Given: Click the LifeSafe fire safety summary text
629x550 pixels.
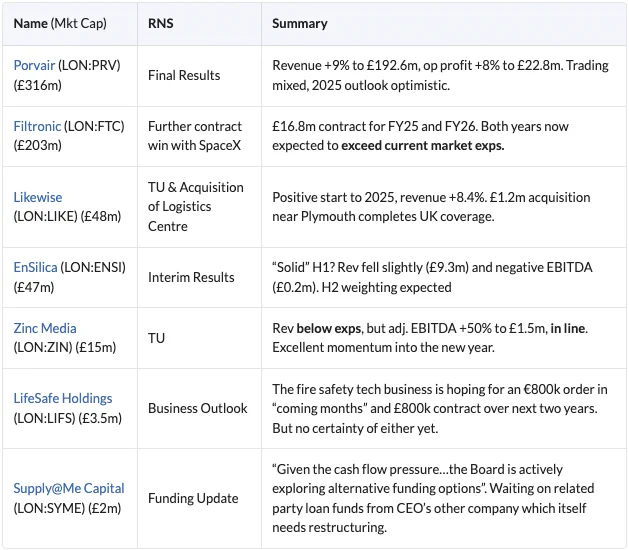Looking at the screenshot, I should [x=440, y=408].
